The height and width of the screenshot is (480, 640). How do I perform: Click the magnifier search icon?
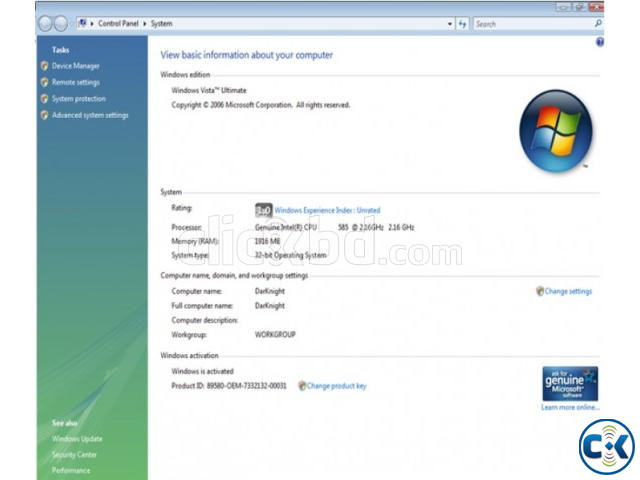pos(598,24)
